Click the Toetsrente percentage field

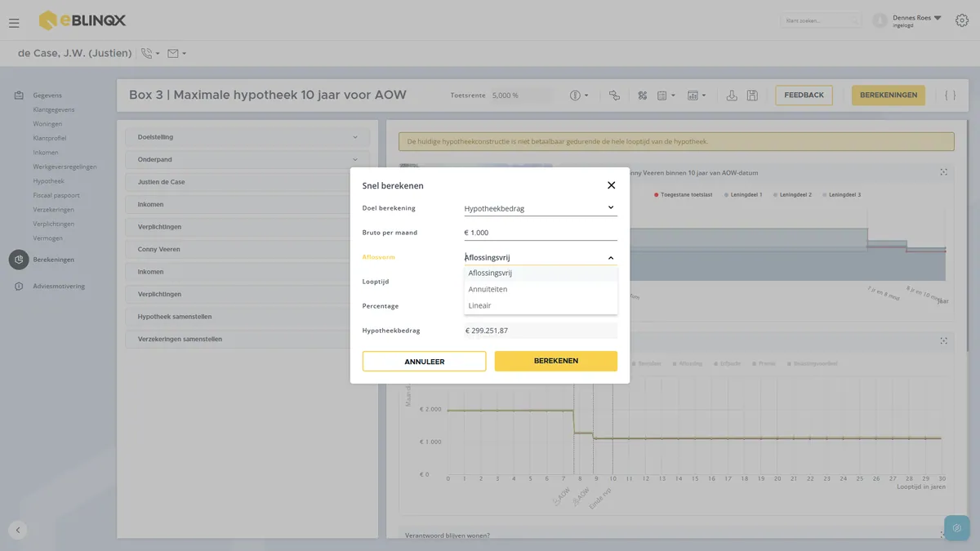(523, 96)
